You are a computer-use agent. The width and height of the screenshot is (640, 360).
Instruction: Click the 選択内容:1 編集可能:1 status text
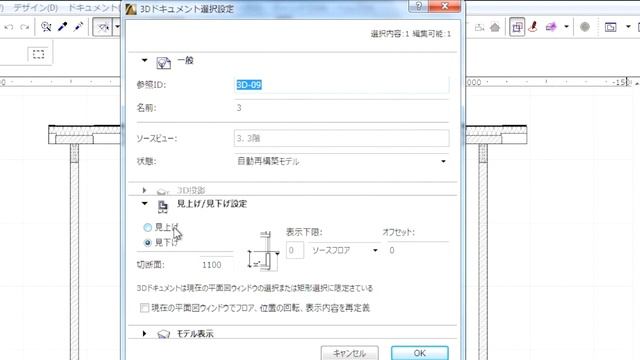click(x=411, y=34)
